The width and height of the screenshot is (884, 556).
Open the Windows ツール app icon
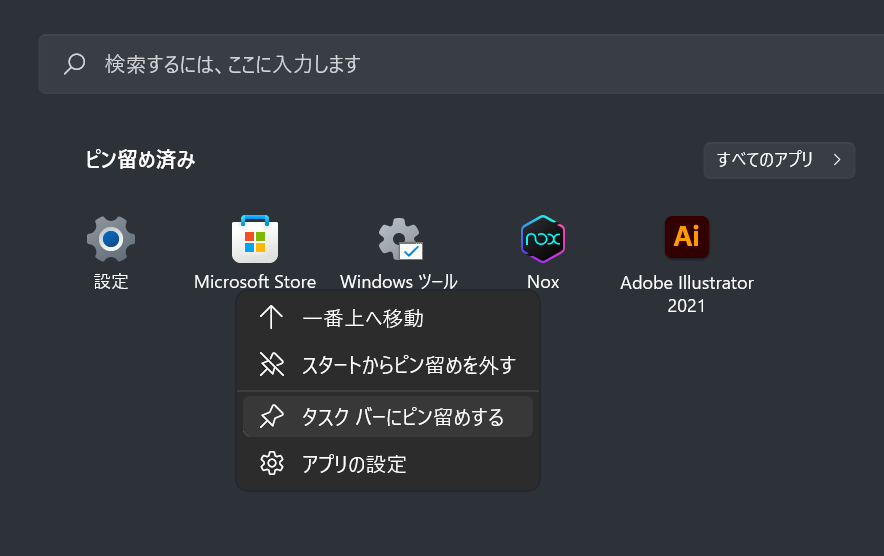(x=399, y=240)
